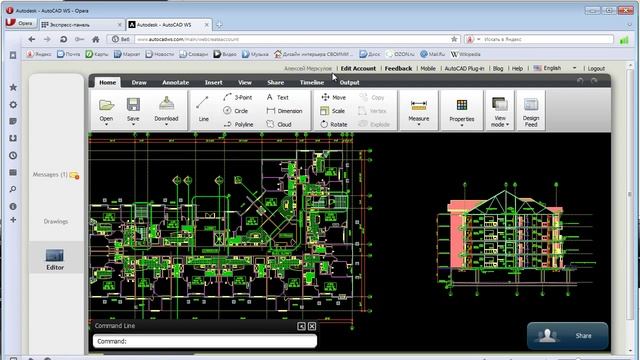This screenshot has height=360, width=640.
Task: Open the Blog link
Action: pos(498,69)
